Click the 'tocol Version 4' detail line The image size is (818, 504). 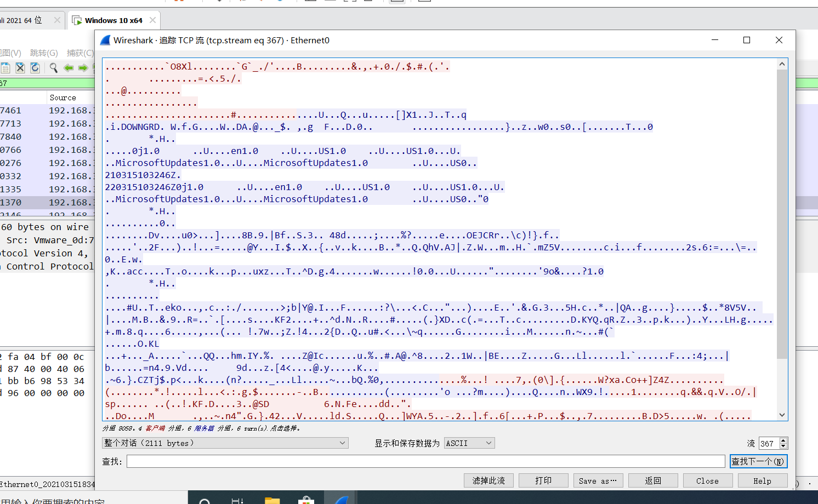coord(47,253)
